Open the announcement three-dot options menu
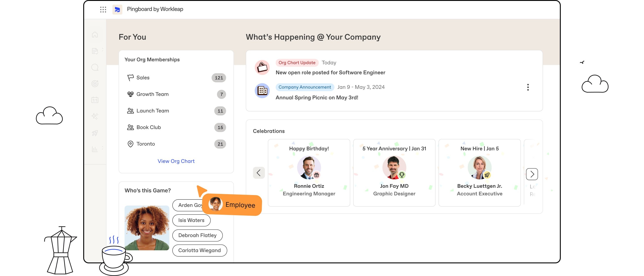644x276 pixels. [528, 87]
